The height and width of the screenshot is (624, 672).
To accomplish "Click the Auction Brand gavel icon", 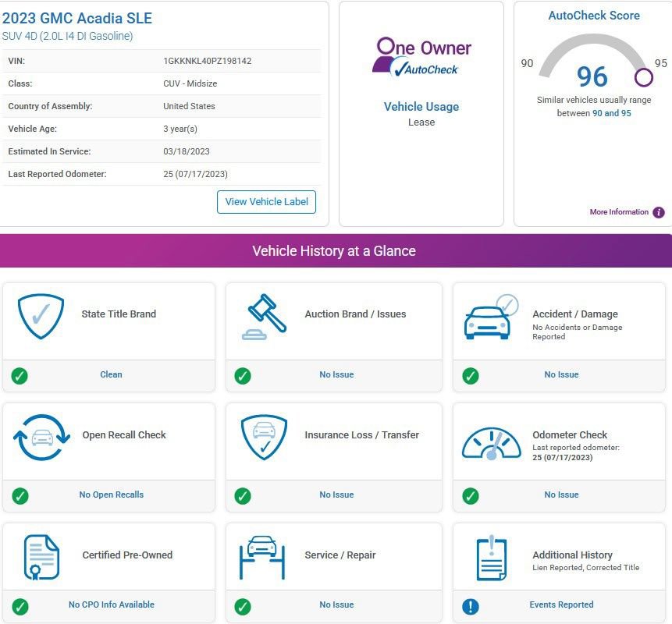I will (x=265, y=317).
